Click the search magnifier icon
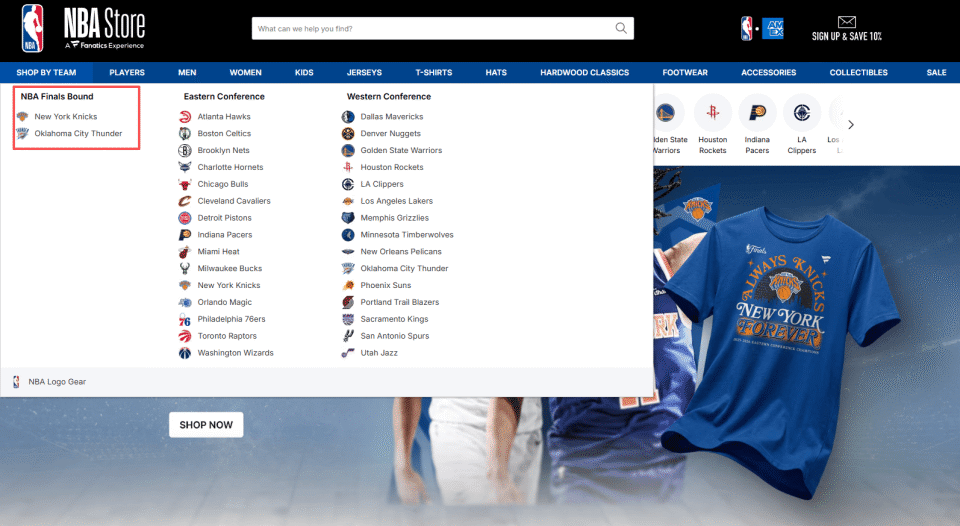This screenshot has width=960, height=526. coord(621,28)
